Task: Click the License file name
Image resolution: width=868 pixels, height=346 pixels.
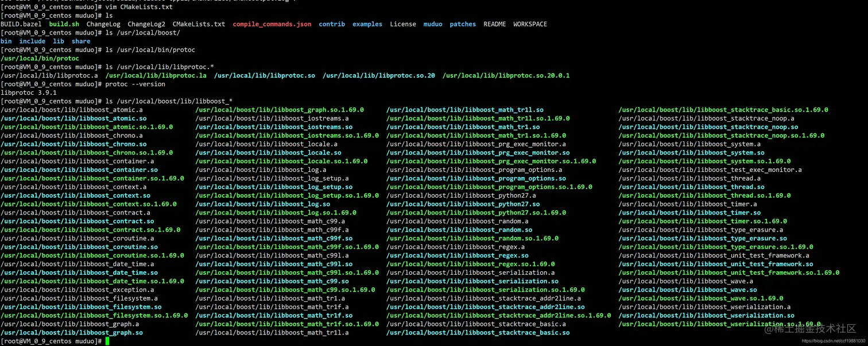Action: [403, 24]
